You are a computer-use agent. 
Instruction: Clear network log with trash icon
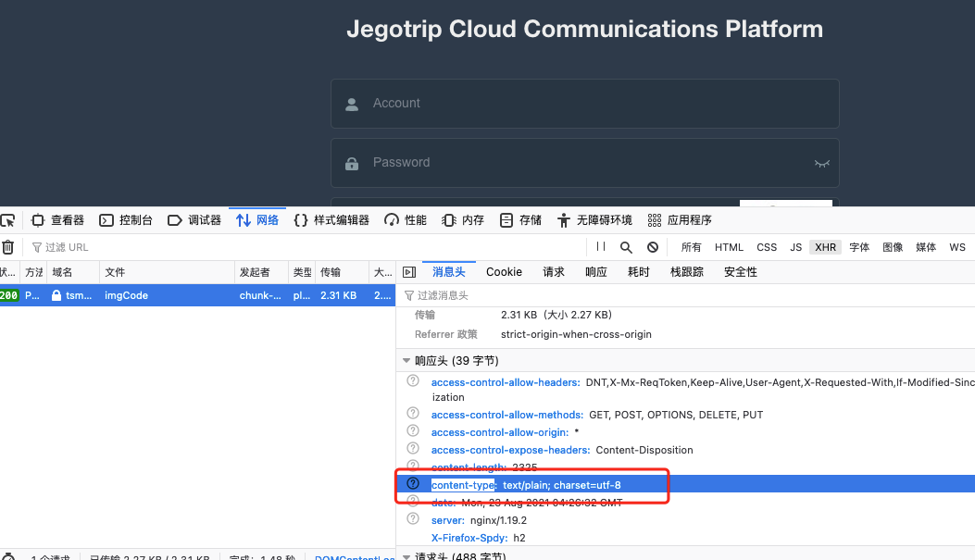tap(8, 247)
